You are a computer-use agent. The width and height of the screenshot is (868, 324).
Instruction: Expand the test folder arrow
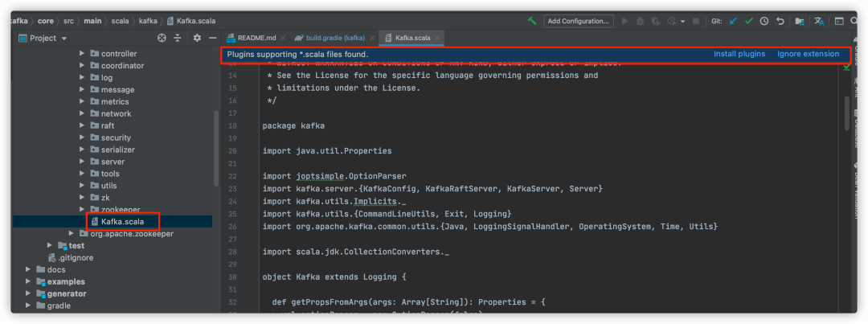click(50, 245)
